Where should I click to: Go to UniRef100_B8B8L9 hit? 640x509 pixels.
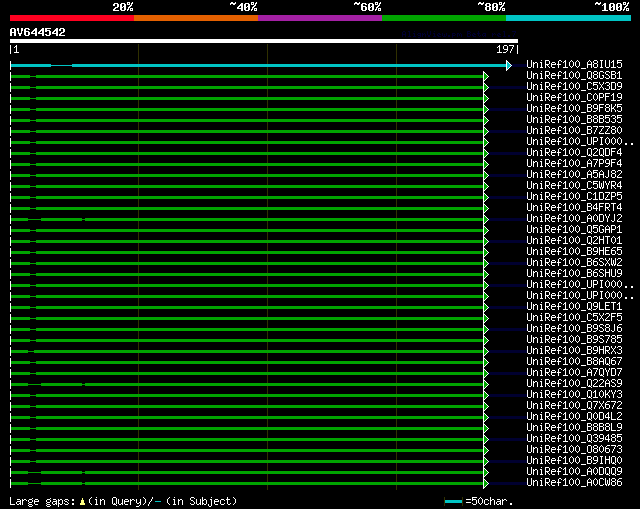tap(574, 428)
